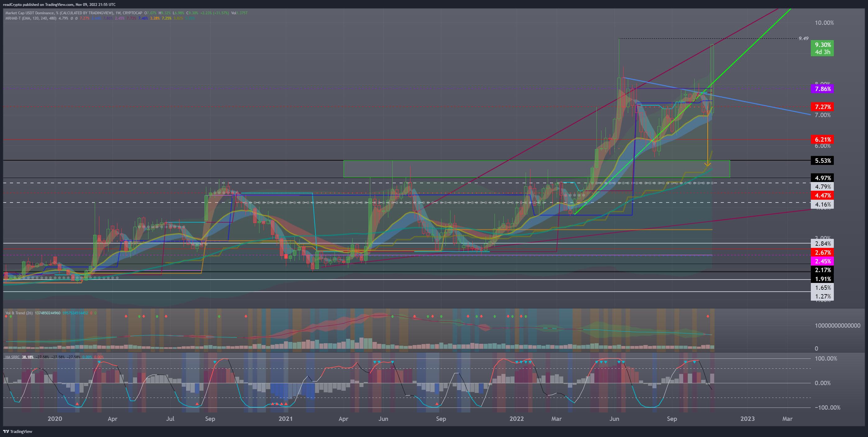Click the 1.27% price label
Image resolution: width=868 pixels, height=437 pixels.
coord(823,297)
